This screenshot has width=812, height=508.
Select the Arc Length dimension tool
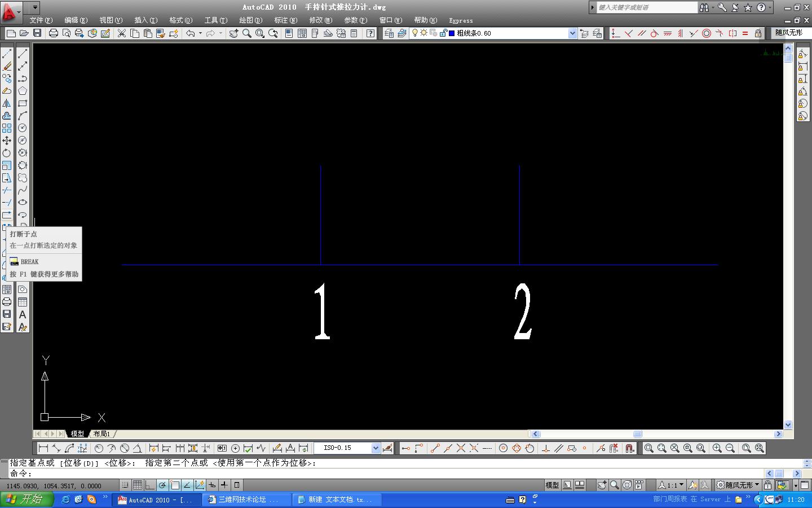tap(69, 448)
